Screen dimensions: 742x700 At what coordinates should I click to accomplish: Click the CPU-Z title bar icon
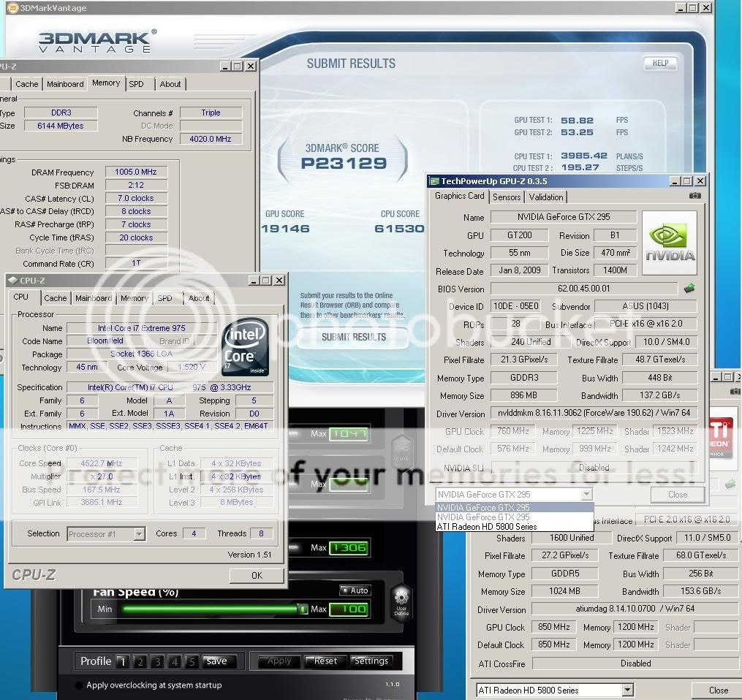tap(13, 281)
